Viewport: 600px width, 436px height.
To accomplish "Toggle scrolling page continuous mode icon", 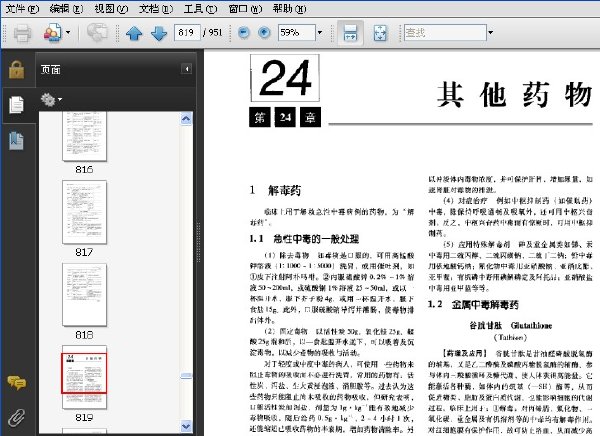I will pyautogui.click(x=350, y=33).
